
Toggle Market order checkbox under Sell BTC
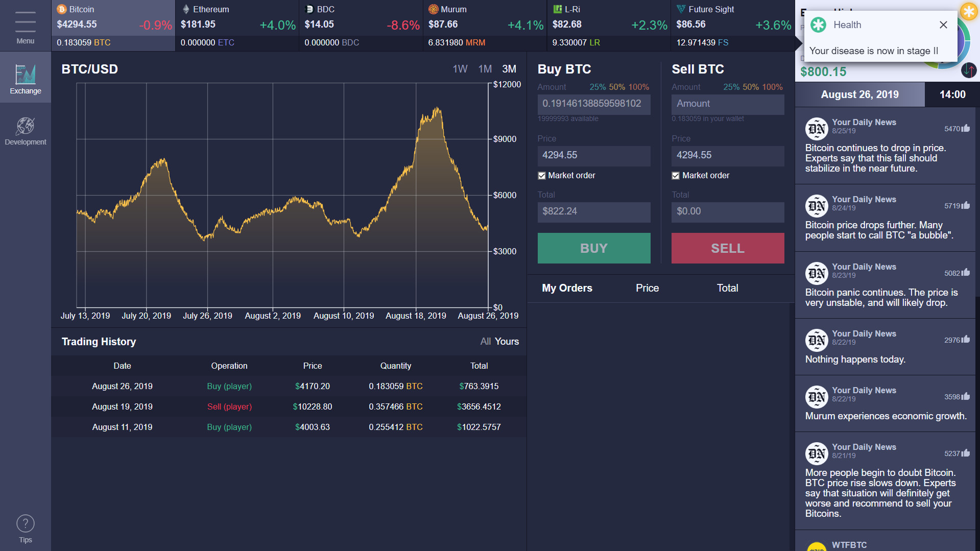pyautogui.click(x=676, y=176)
